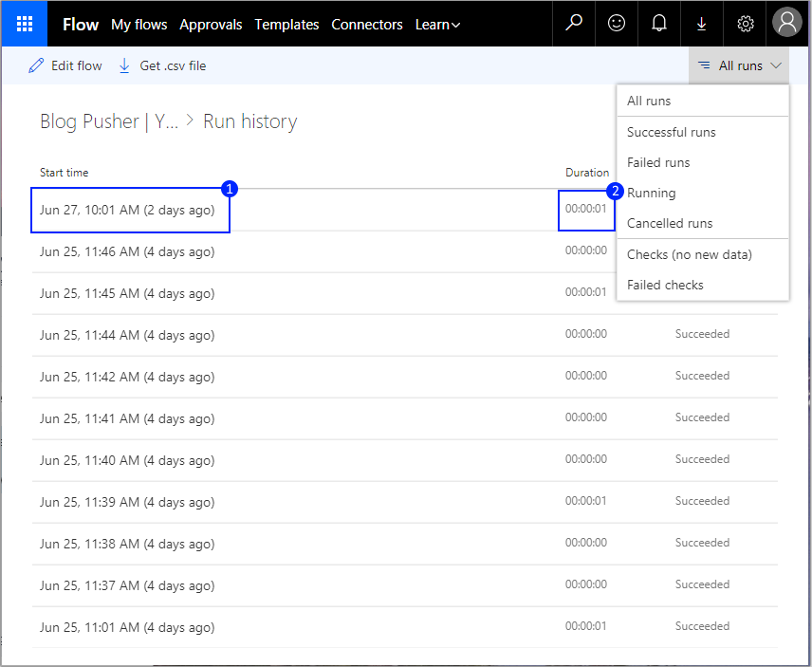
Task: Go to My flows page
Action: (x=138, y=25)
